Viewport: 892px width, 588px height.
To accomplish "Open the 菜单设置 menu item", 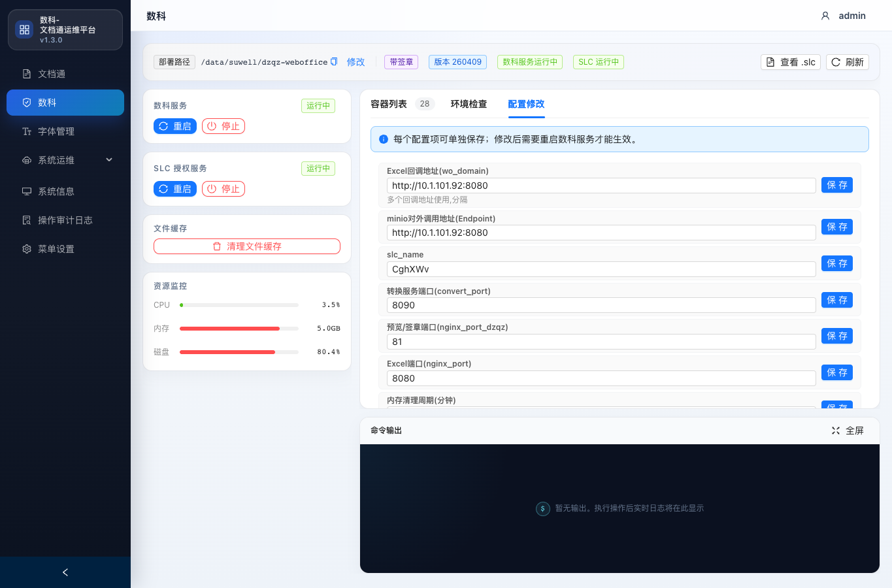I will (x=65, y=249).
